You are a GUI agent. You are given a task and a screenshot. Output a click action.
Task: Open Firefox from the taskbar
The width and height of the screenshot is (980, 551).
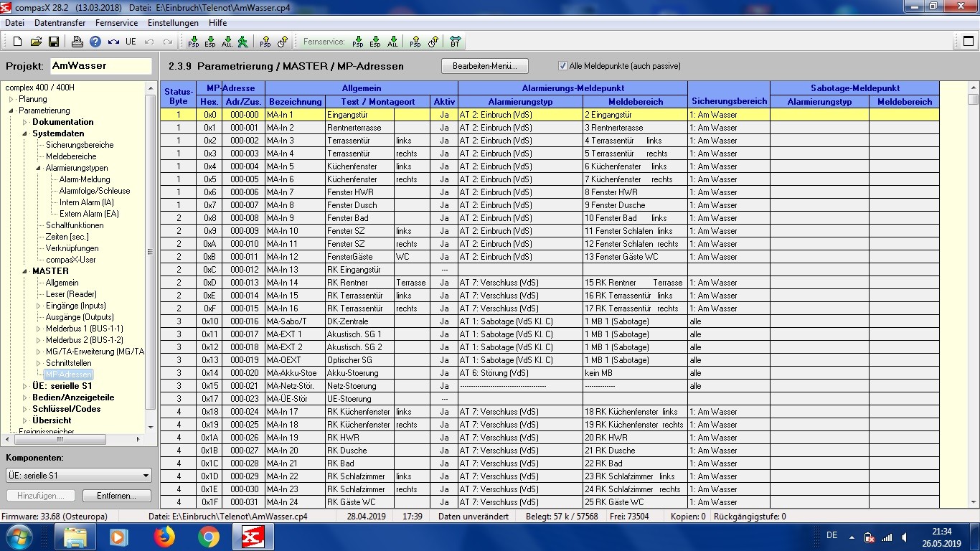pos(164,536)
